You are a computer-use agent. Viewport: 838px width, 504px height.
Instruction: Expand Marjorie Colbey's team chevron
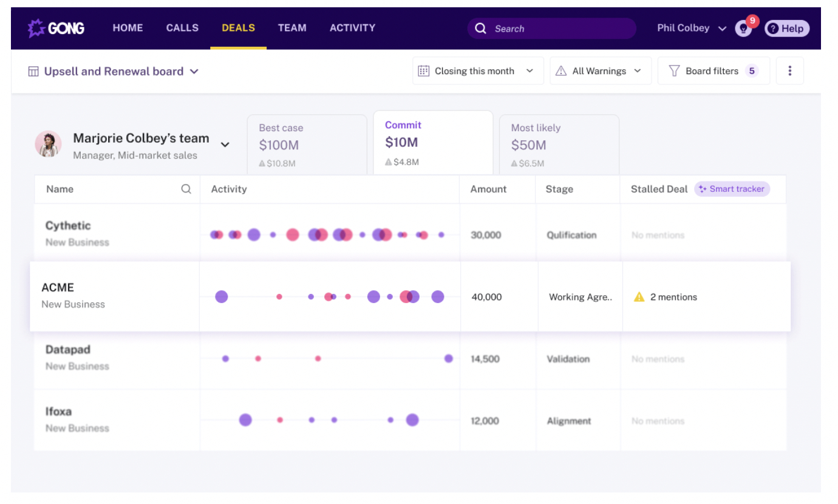225,145
